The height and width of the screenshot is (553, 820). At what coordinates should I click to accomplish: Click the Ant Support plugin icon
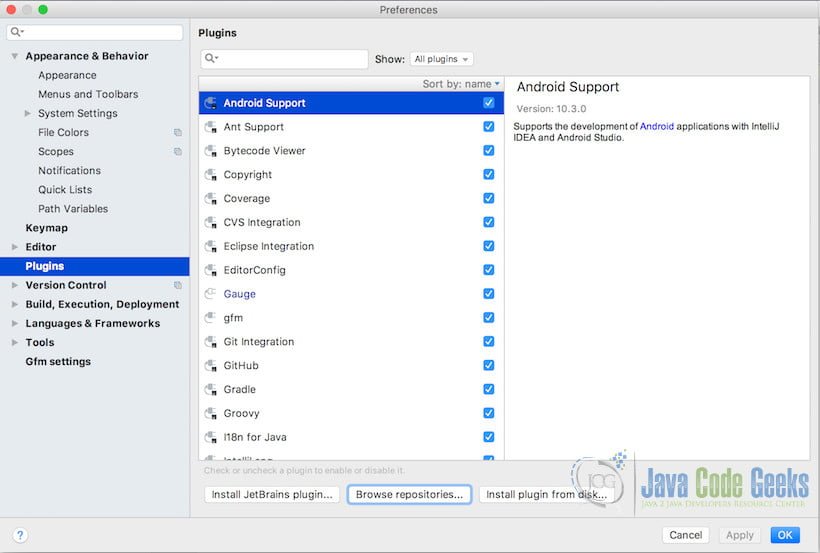(211, 127)
